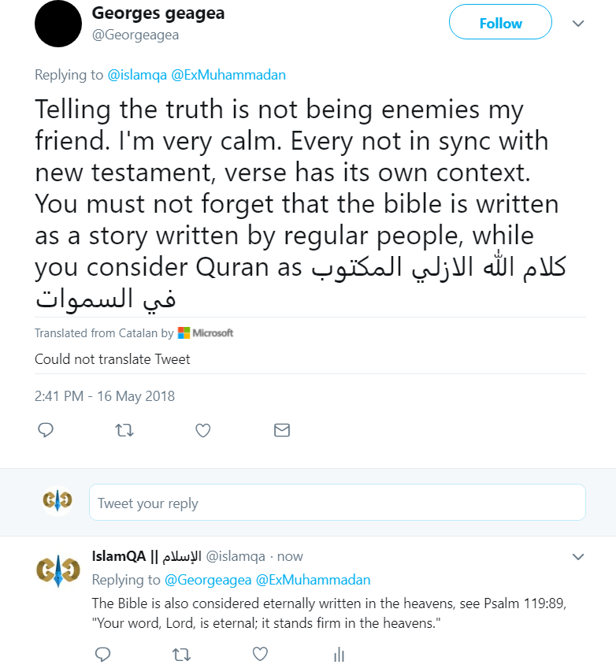The image size is (616, 672).
Task: Like the IslamQA reply tweet
Action: pos(260,654)
